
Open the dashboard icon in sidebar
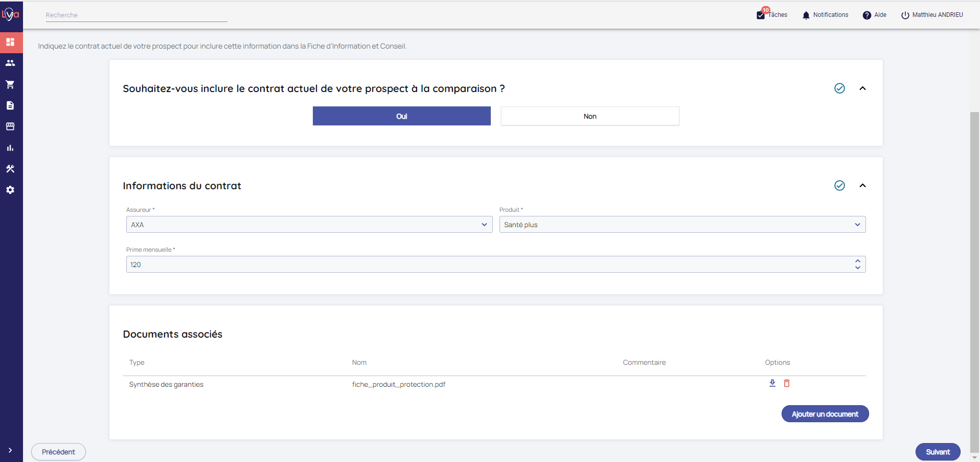coord(10,42)
